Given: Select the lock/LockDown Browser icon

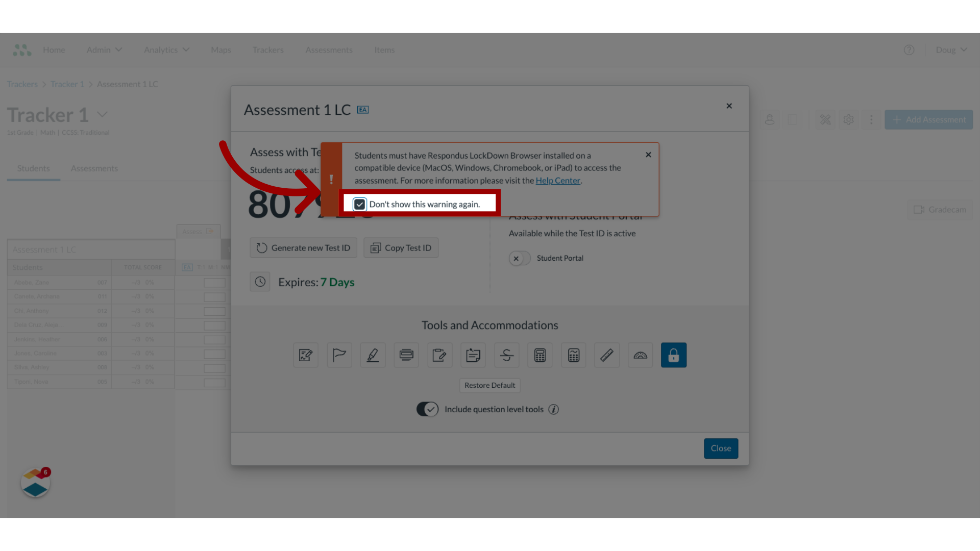Looking at the screenshot, I should click(673, 355).
